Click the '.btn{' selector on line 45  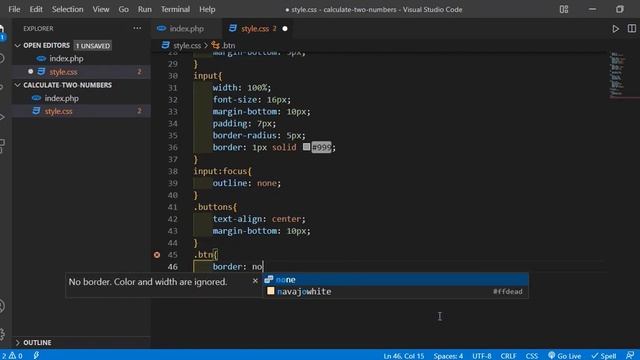(x=206, y=255)
